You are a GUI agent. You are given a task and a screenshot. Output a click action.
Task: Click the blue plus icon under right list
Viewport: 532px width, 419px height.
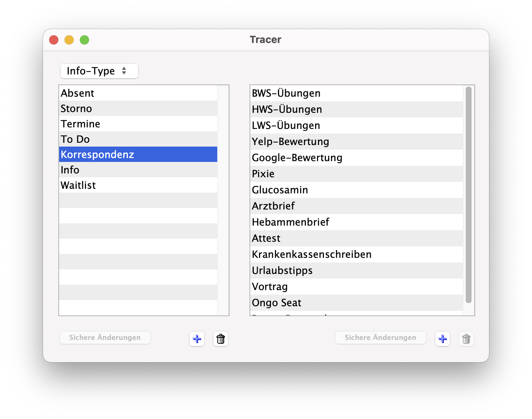(443, 339)
